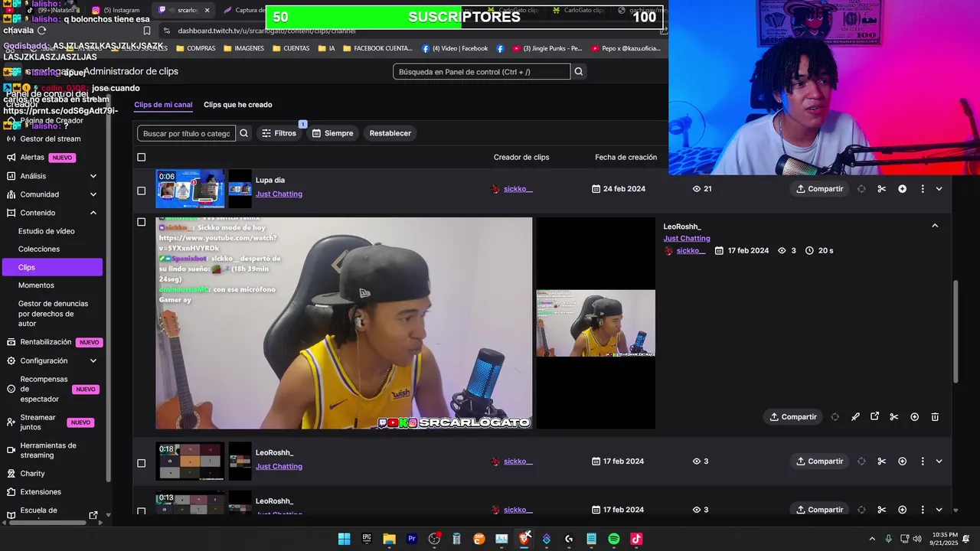Open the three-dot menu in the Lupa dia row
Screen dimensions: 980x551
[x=922, y=189]
